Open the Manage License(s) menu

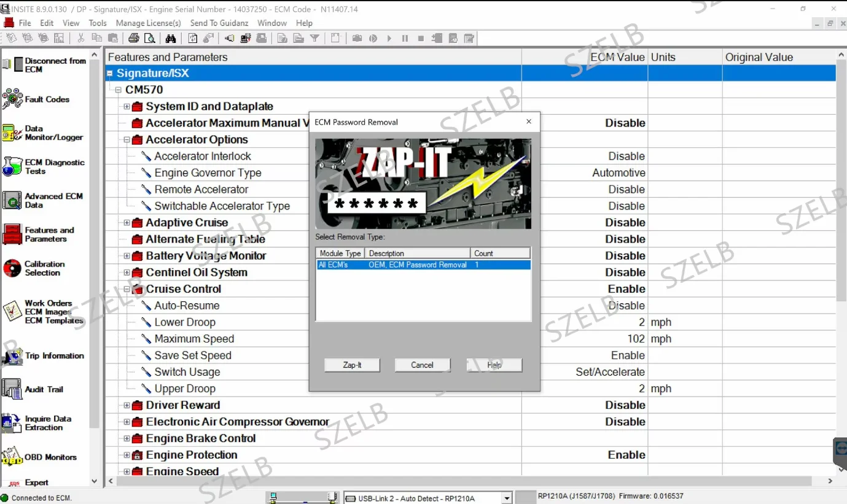[148, 23]
